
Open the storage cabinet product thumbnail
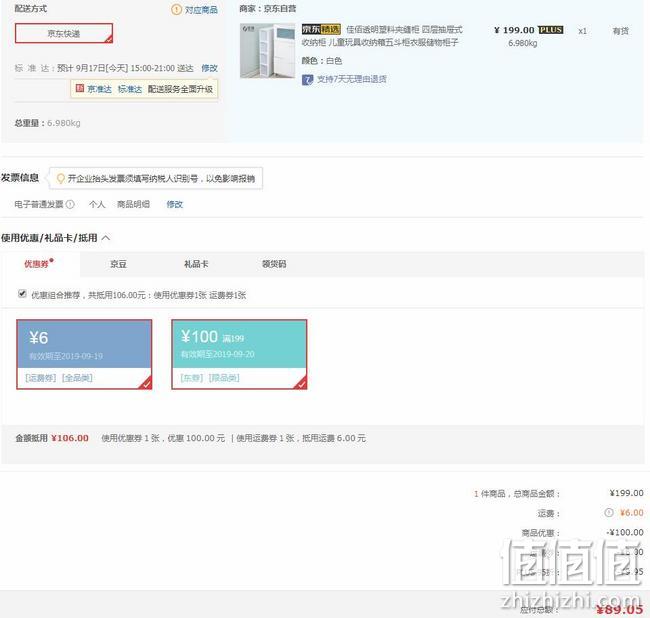click(x=267, y=51)
